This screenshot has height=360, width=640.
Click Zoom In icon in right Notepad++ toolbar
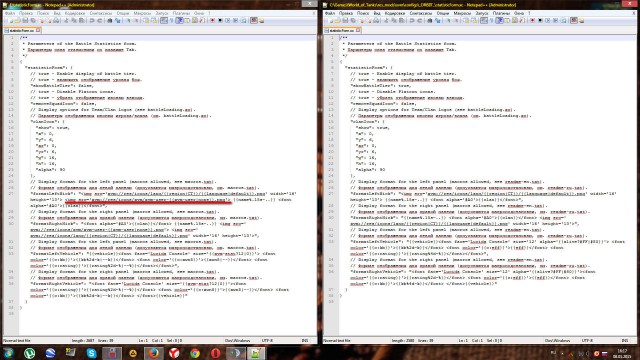(449, 20)
